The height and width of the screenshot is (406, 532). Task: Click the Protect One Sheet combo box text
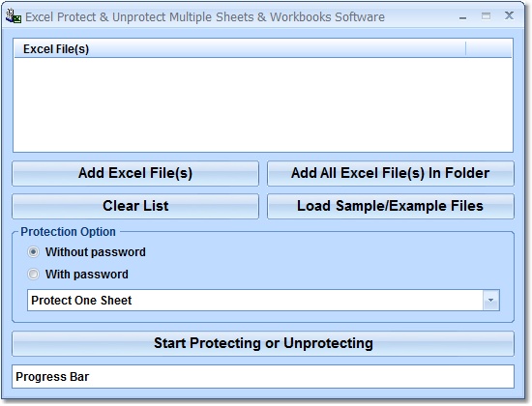[81, 301]
